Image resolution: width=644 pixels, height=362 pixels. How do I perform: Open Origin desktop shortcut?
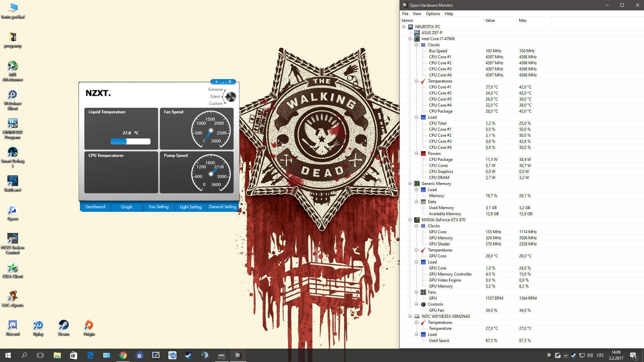point(89,328)
